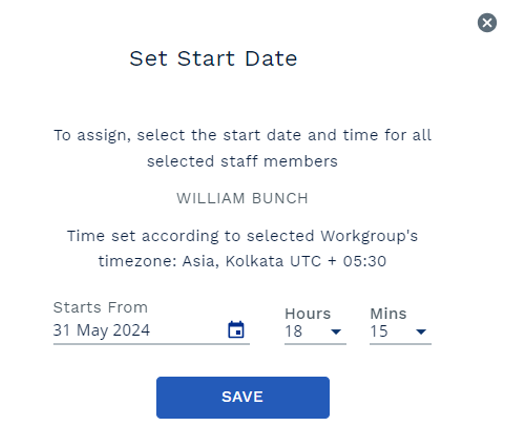This screenshot has height=441, width=508.
Task: Expand the Hours dropdown arrow
Action: pyautogui.click(x=336, y=332)
